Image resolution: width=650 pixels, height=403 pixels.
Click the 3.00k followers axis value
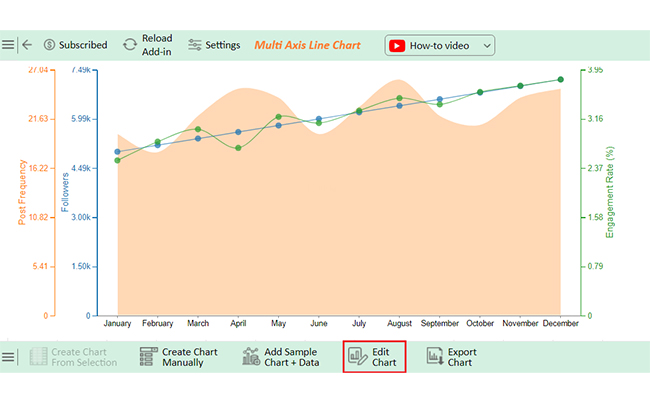tap(81, 217)
